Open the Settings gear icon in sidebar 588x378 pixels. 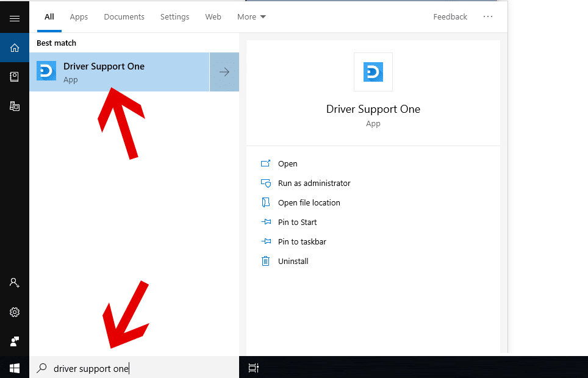pos(15,312)
